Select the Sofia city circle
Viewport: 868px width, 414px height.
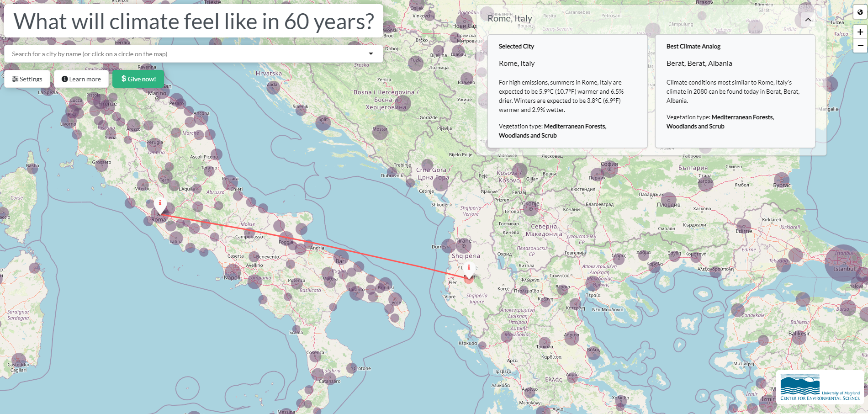click(x=609, y=169)
